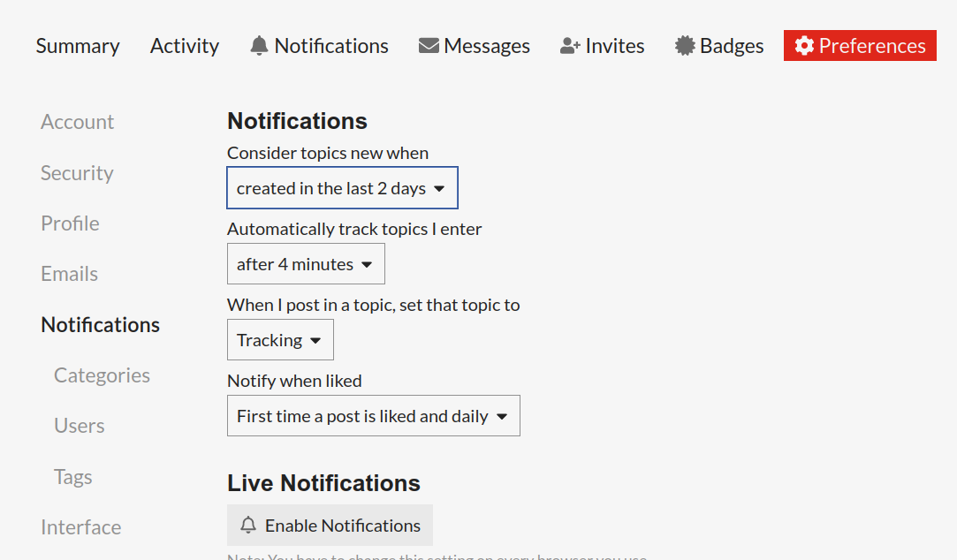Expand the 'Notify when liked' dropdown
This screenshot has height=560, width=957.
click(x=374, y=415)
